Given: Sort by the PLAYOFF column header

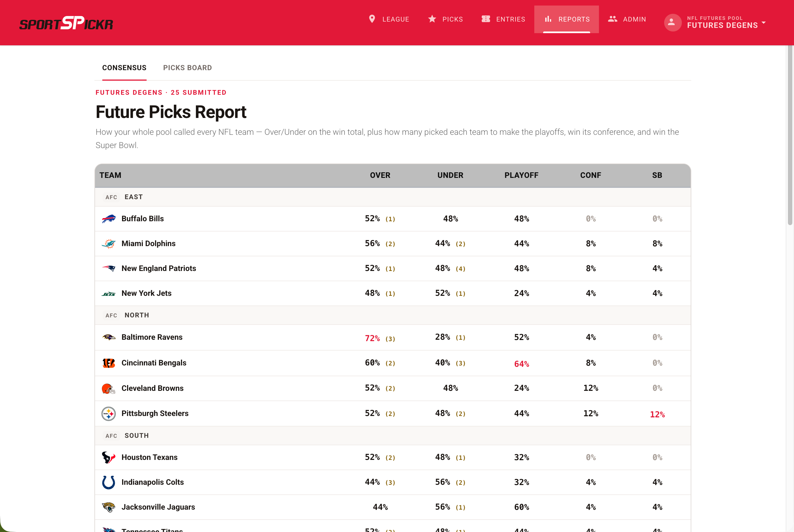Looking at the screenshot, I should (522, 175).
